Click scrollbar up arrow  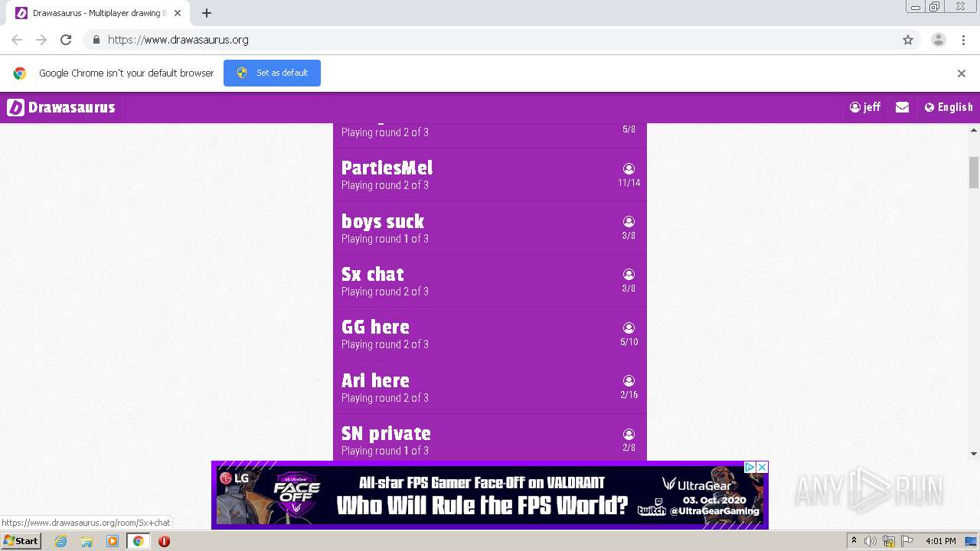[x=974, y=129]
